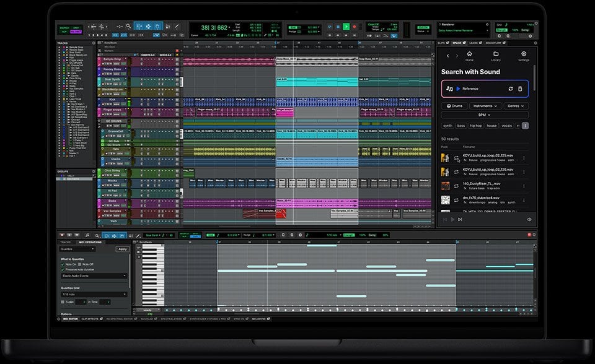Toggle the Note On checkbox

63,264
